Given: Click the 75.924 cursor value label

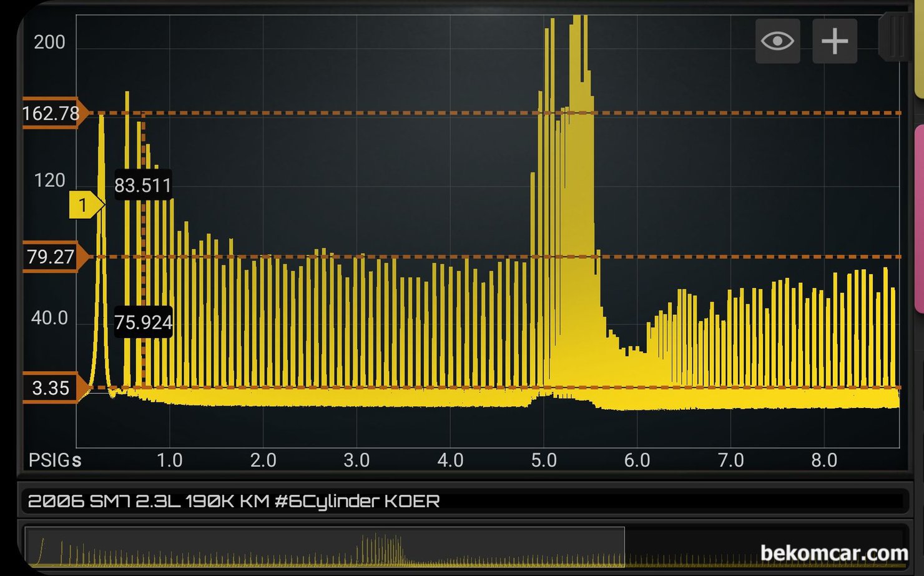Looking at the screenshot, I should click(x=143, y=322).
